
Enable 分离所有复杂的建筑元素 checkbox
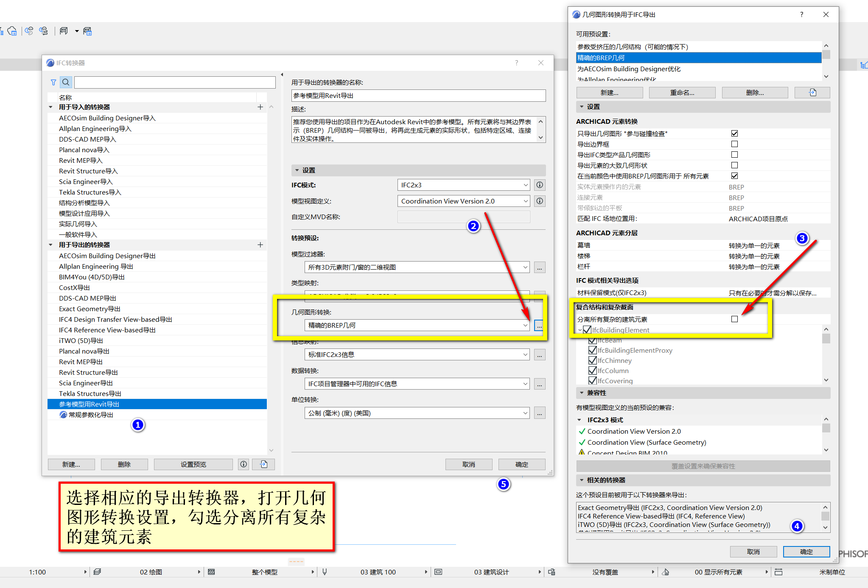tap(734, 319)
